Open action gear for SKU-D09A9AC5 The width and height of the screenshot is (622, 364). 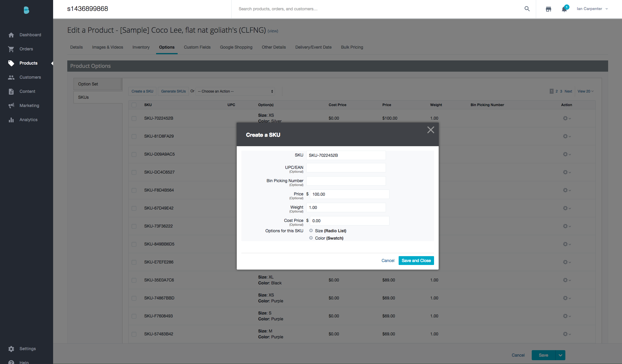click(x=567, y=154)
